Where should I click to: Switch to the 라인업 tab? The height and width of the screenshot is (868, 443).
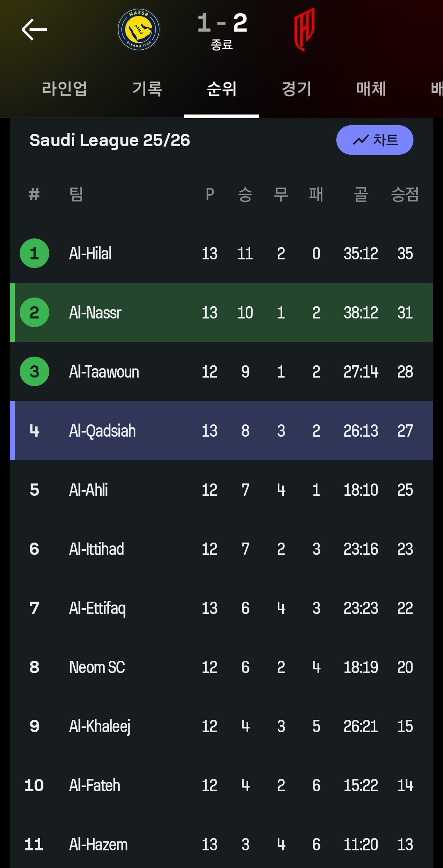coord(64,89)
